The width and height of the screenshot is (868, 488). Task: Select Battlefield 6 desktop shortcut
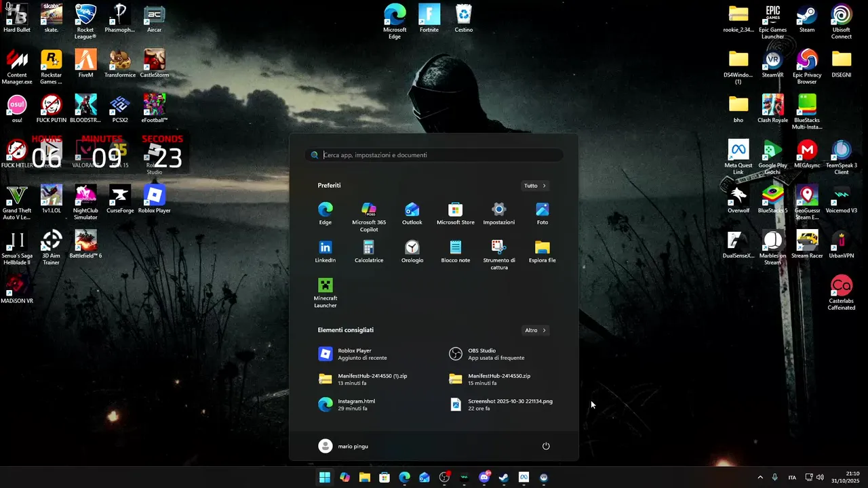click(85, 244)
